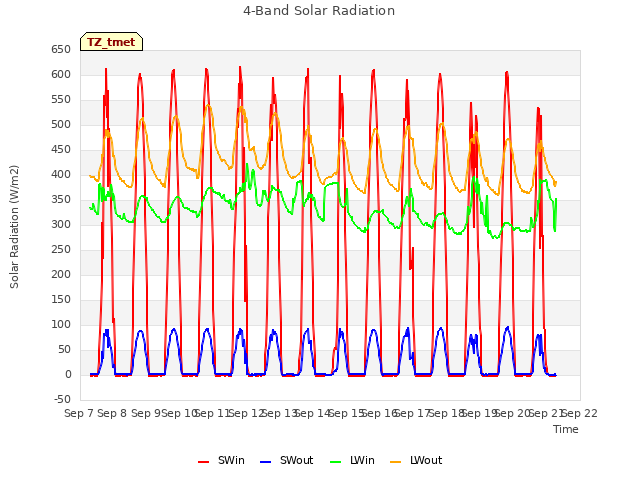Click the 300 y-axis tick label
The image size is (640, 480).
pyautogui.click(x=61, y=224)
